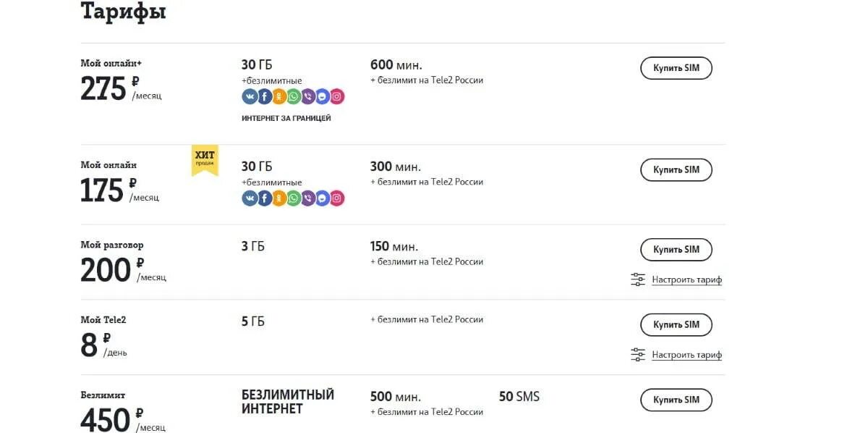The width and height of the screenshot is (868, 433).
Task: Click Facebook icon in Мой онлайн+ tariff
Action: coord(264,96)
